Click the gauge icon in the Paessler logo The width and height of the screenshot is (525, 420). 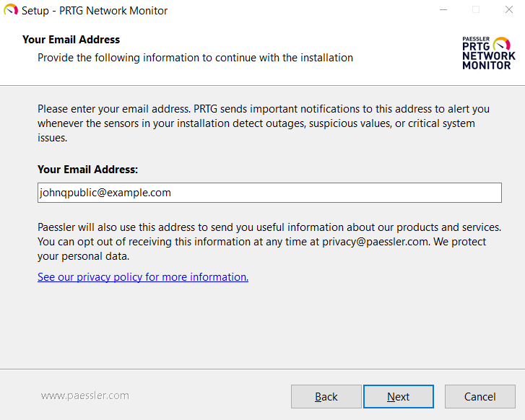(x=500, y=43)
